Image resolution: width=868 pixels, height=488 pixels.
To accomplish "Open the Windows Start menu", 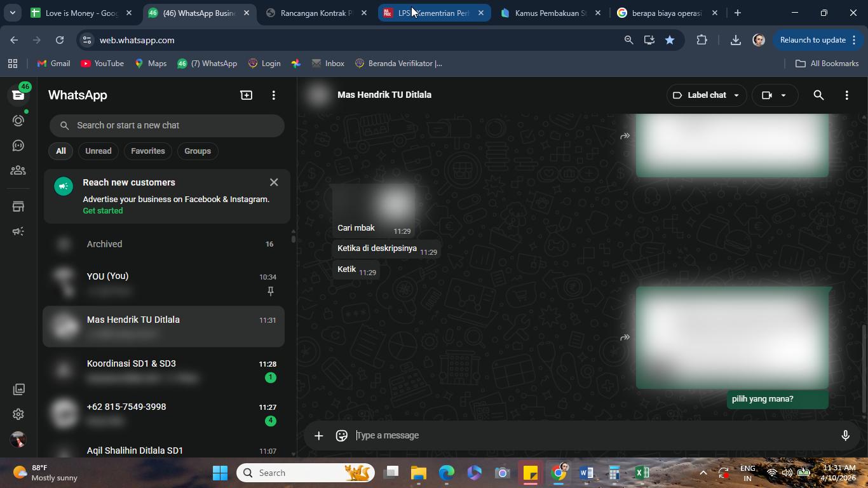I will [220, 473].
